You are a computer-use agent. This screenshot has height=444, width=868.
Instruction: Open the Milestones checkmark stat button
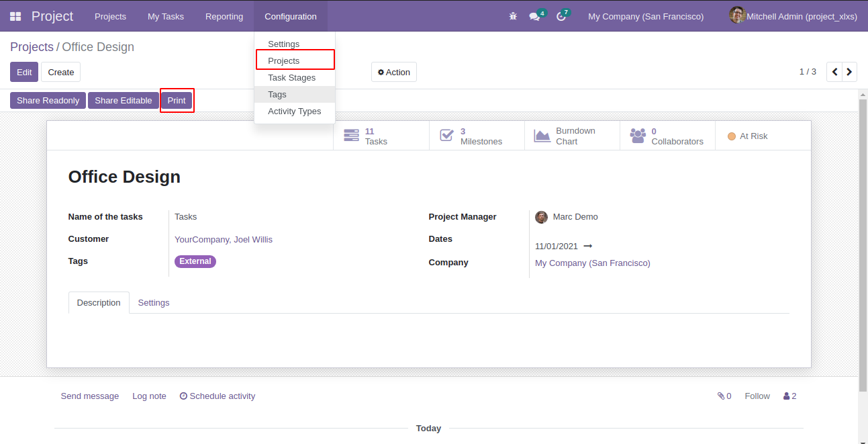446,136
